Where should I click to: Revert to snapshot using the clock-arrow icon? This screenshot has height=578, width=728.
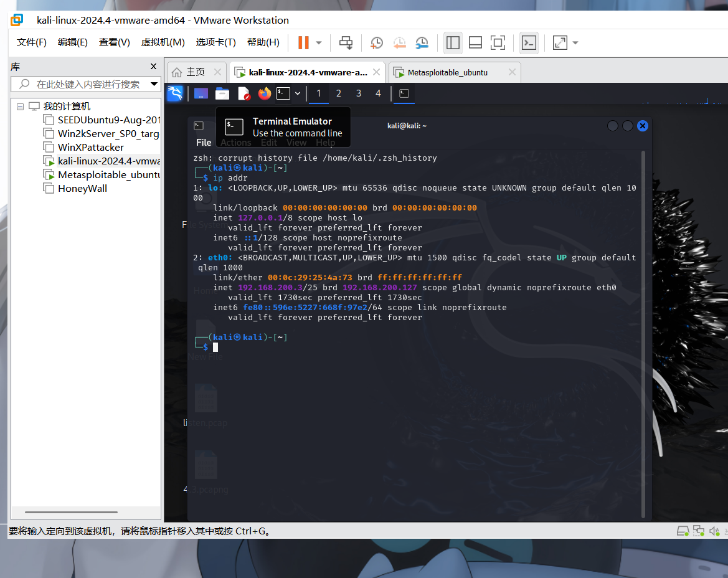coord(399,43)
